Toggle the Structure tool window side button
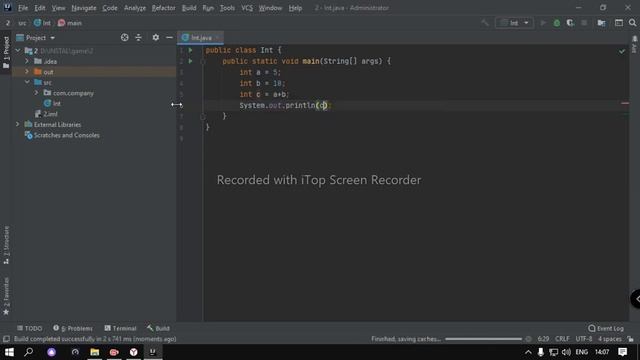 [6, 245]
